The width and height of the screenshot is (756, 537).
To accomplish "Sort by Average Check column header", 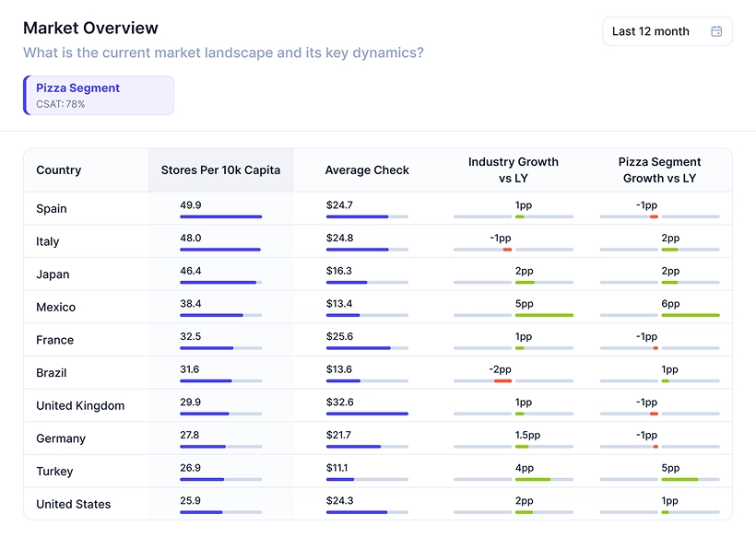I will pos(367,170).
